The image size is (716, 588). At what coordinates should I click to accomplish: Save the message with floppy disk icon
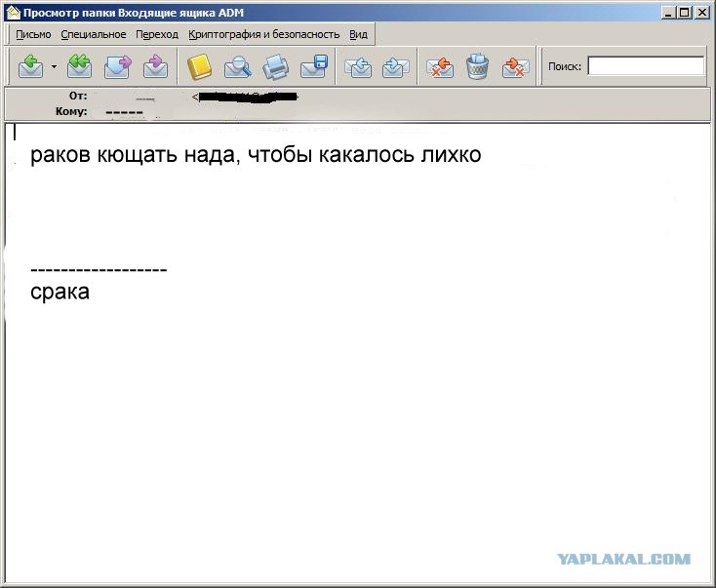[x=314, y=66]
